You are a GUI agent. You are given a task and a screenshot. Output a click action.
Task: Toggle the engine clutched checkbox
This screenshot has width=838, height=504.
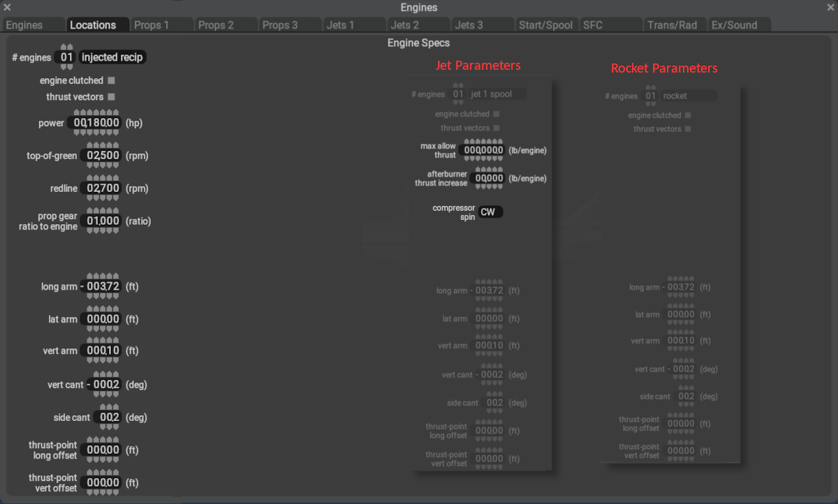click(x=111, y=81)
